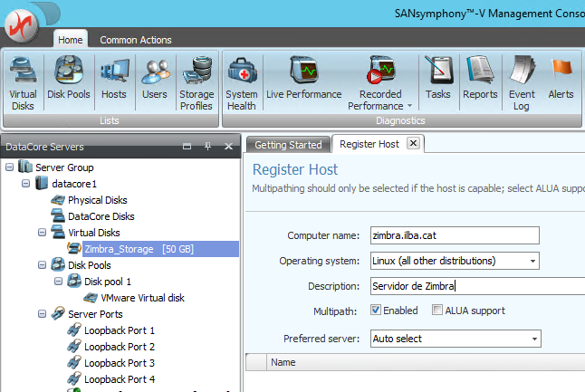Select the datacore1 server label
Viewport: 585px width, 392px height.
74,184
